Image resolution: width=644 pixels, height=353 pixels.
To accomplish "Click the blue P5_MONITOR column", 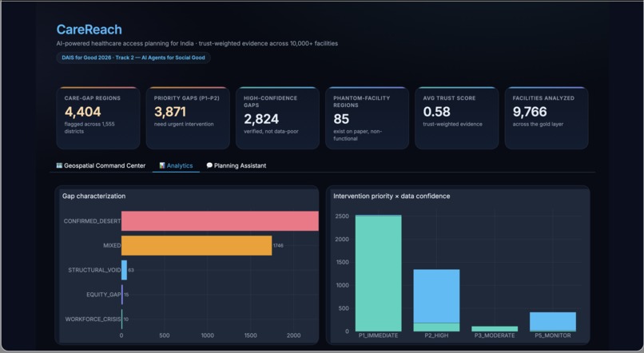I will pyautogui.click(x=552, y=321).
